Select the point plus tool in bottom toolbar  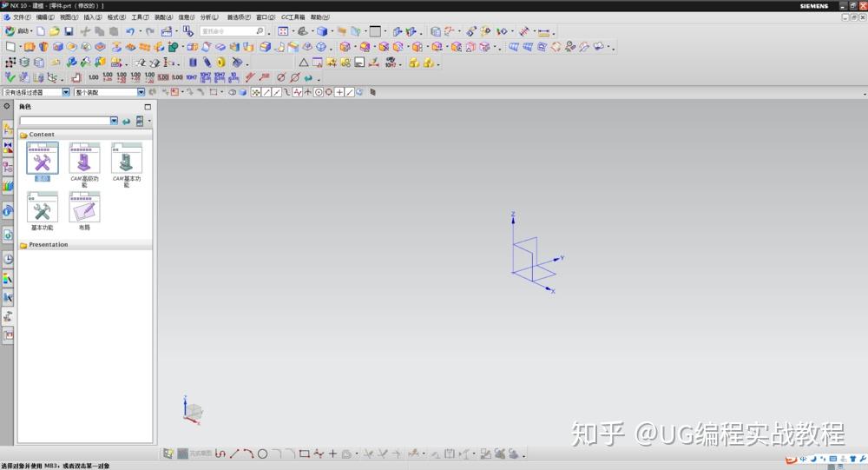pyautogui.click(x=332, y=453)
